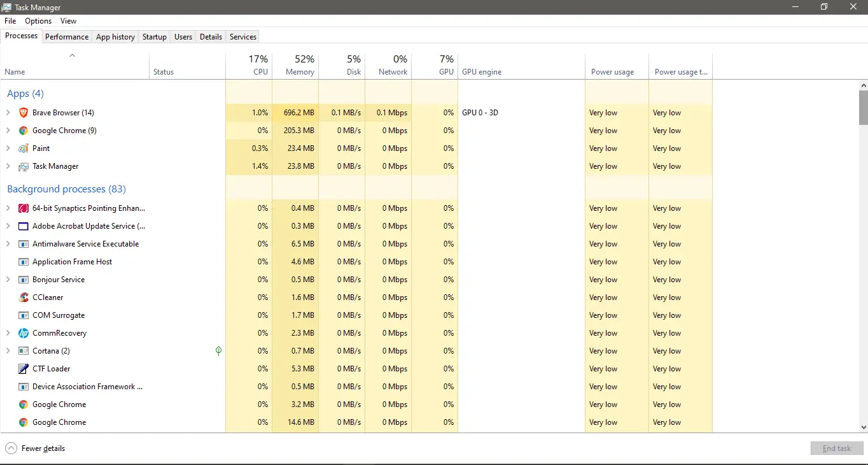Click the CCleaner icon

coord(24,297)
